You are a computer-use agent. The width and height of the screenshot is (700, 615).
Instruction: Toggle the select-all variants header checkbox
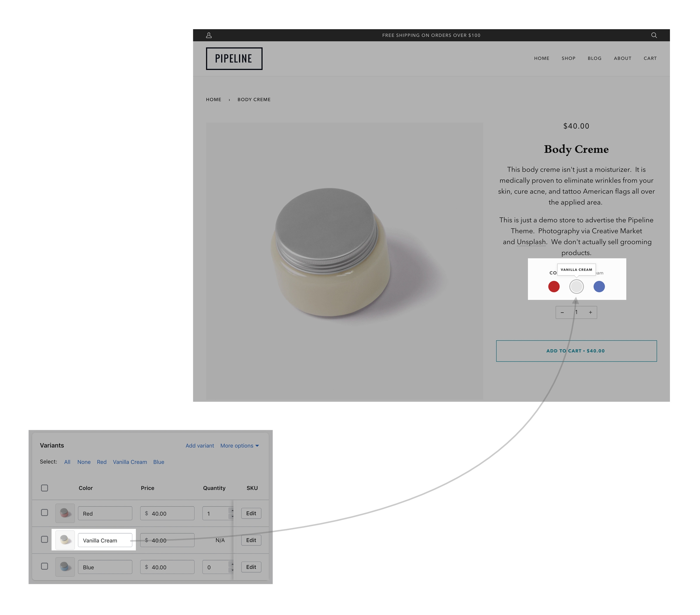click(45, 488)
